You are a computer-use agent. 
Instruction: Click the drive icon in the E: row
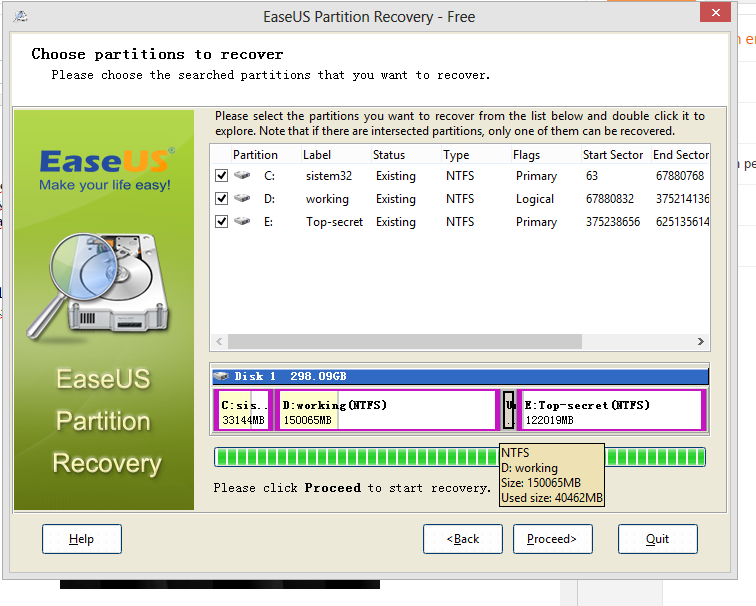coord(242,221)
